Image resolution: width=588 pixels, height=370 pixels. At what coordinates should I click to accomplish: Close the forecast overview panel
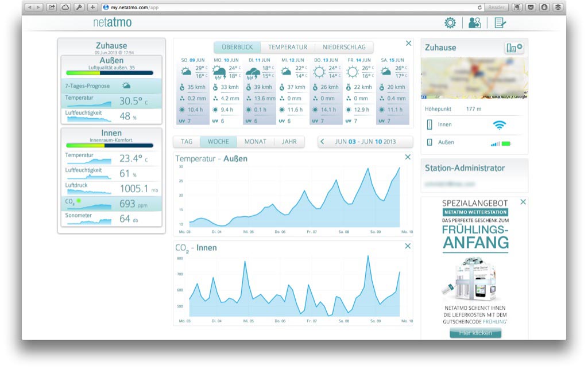point(408,44)
